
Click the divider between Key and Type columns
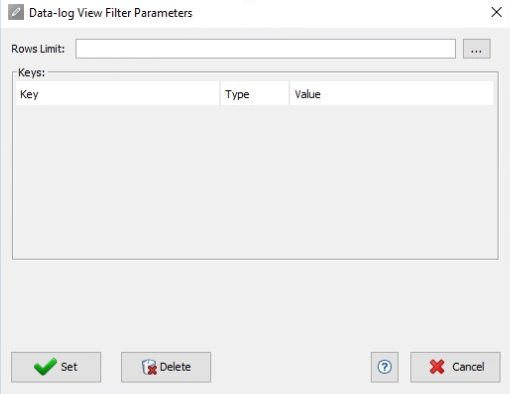coord(220,94)
